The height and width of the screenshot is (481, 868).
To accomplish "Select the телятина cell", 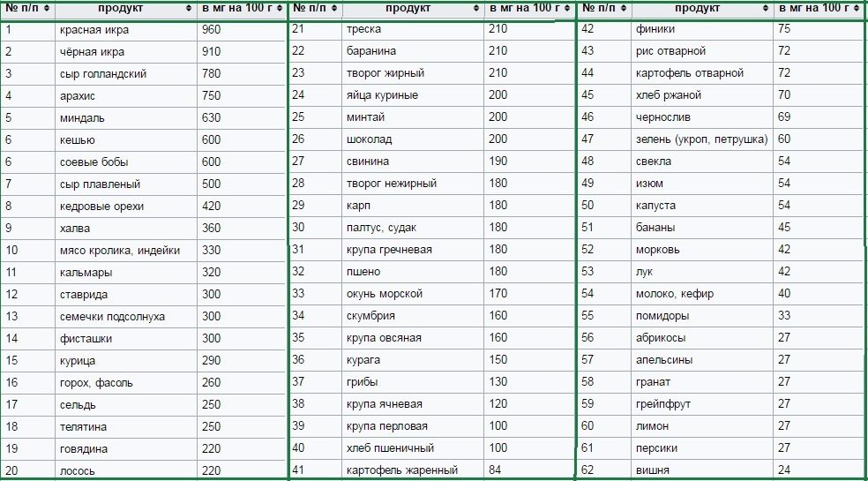I will pos(126,426).
